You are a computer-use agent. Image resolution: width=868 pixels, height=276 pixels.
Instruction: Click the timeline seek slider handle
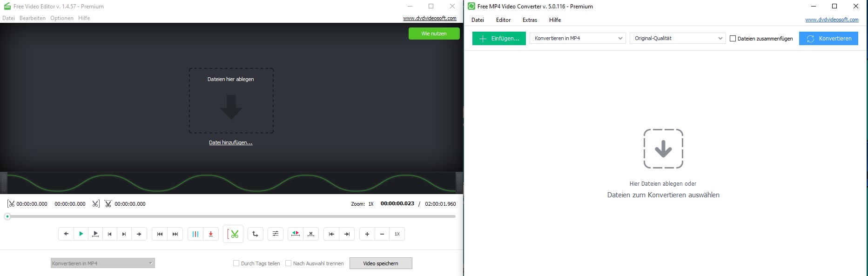click(7, 216)
